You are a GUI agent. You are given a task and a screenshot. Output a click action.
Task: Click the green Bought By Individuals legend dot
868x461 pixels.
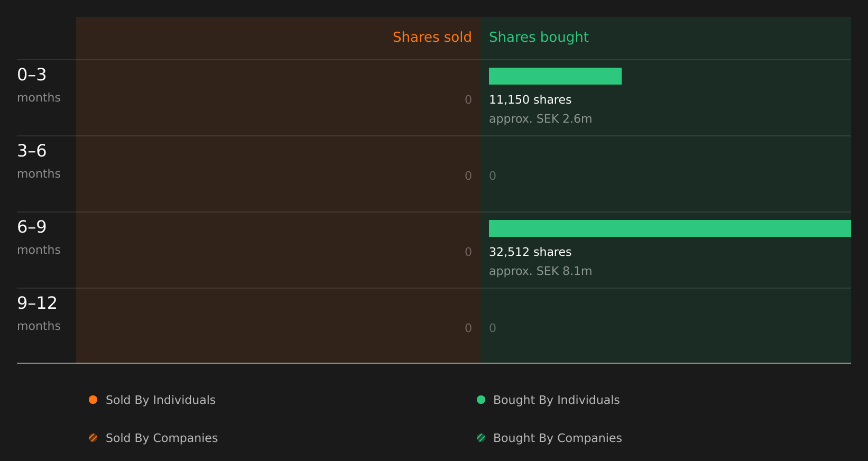pyautogui.click(x=481, y=400)
